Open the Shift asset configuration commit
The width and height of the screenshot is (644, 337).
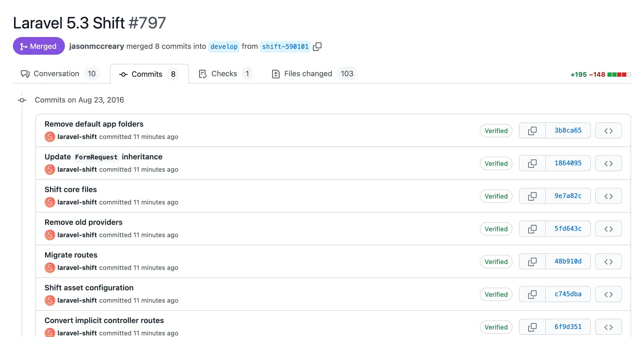tap(89, 288)
